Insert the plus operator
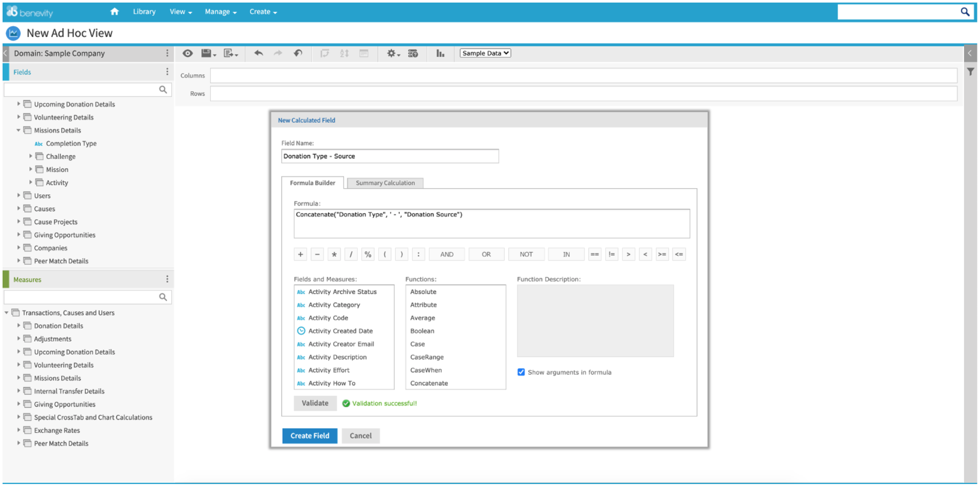980x487 pixels. coord(300,254)
